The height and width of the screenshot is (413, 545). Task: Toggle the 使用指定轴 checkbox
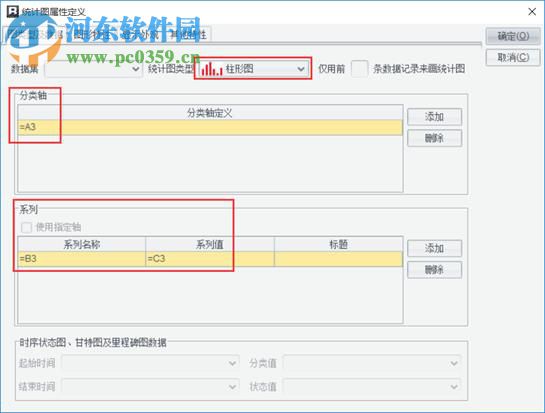pyautogui.click(x=26, y=227)
